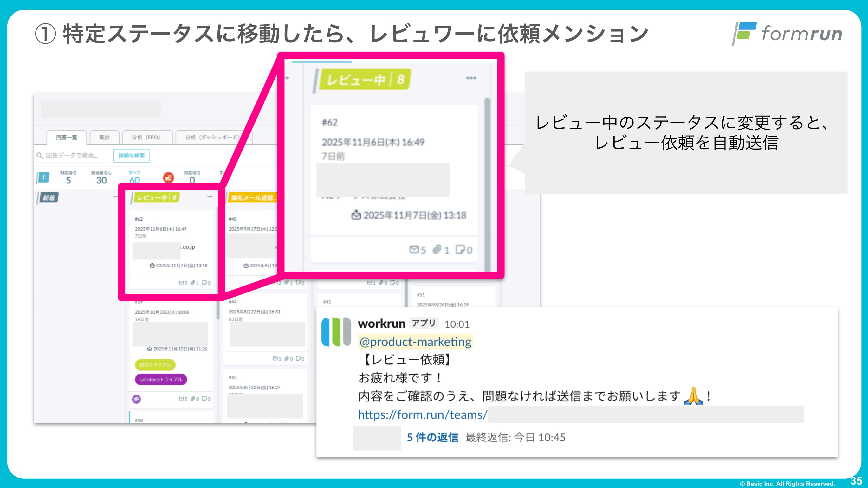
Task: Click attachment clip icon on zoomed card #62
Action: (437, 250)
